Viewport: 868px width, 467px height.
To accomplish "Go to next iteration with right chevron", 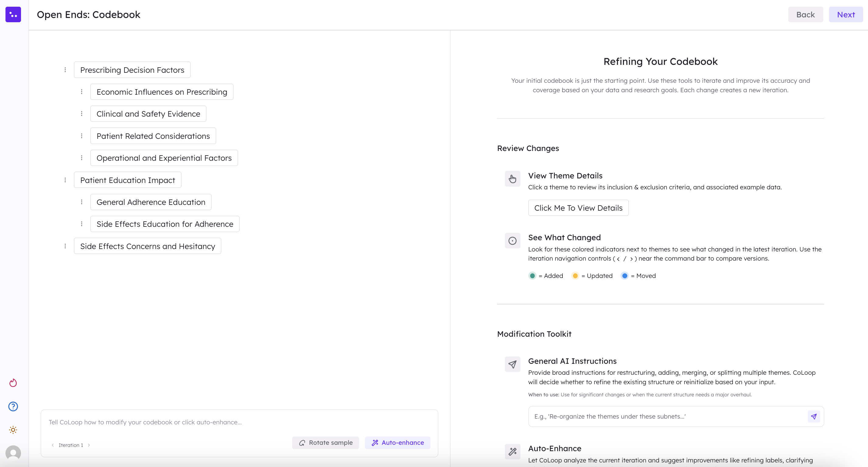I will coord(89,445).
